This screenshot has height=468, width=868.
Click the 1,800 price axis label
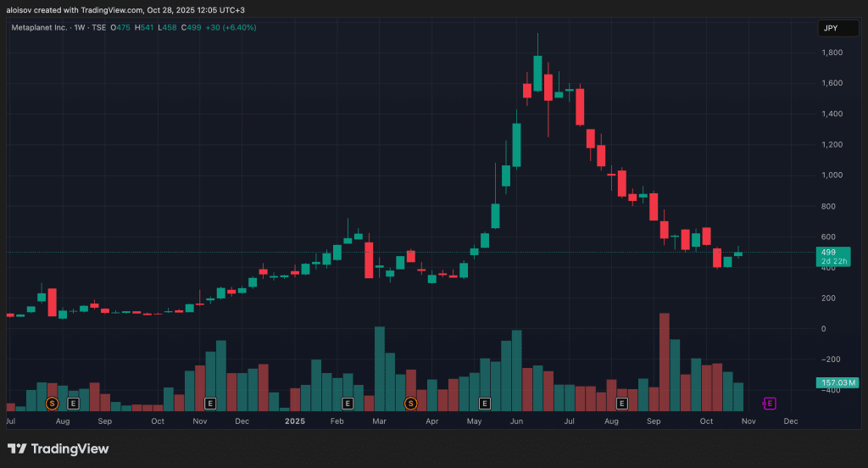(x=832, y=53)
